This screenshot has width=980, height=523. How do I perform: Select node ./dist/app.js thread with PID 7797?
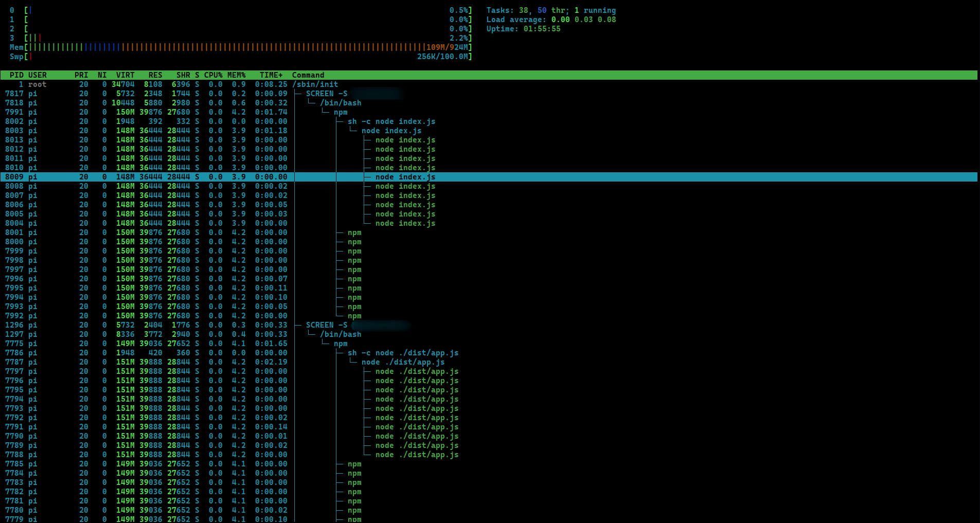point(489,371)
